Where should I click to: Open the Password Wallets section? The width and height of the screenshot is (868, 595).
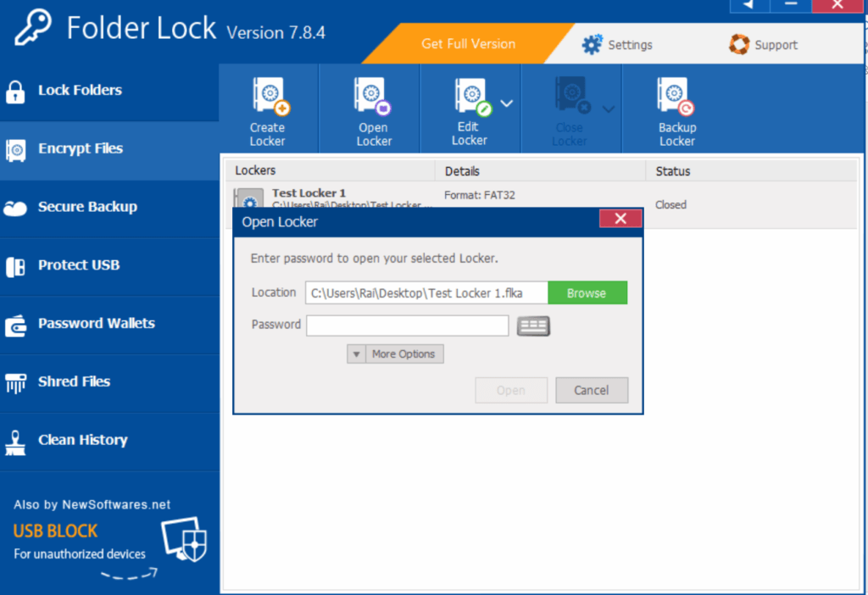click(109, 325)
